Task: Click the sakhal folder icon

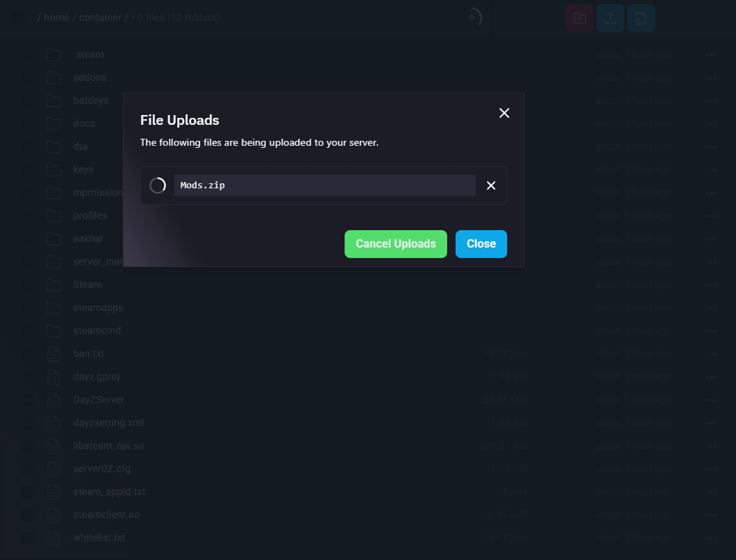Action: pos(54,239)
